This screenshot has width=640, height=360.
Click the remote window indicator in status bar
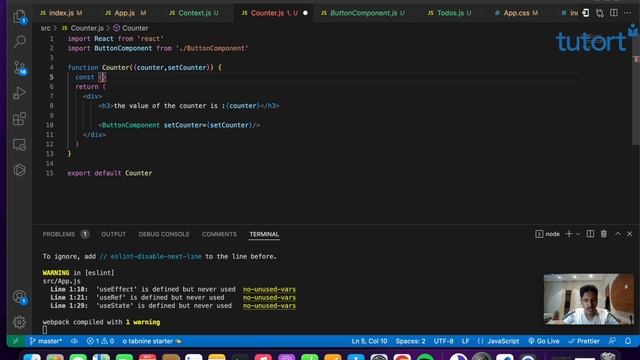click(16, 341)
